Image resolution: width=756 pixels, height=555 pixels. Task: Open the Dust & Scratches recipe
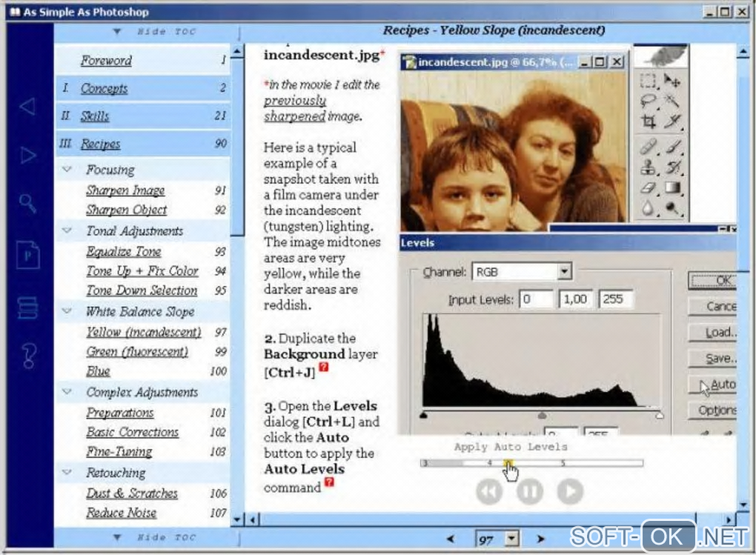tap(132, 493)
